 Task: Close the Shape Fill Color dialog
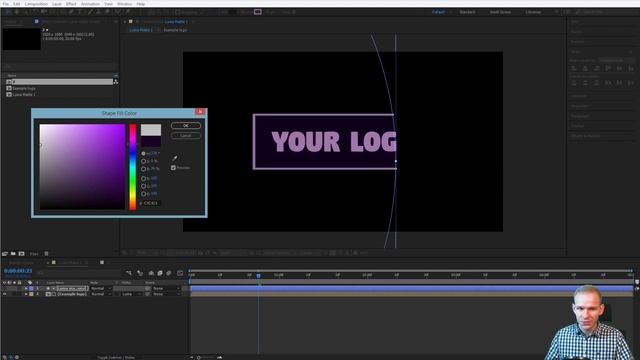point(200,112)
